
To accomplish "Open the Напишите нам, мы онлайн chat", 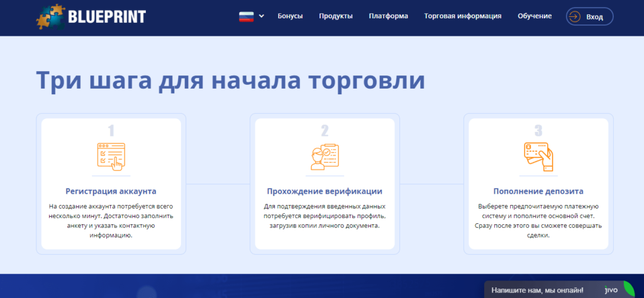I will click(x=559, y=290).
